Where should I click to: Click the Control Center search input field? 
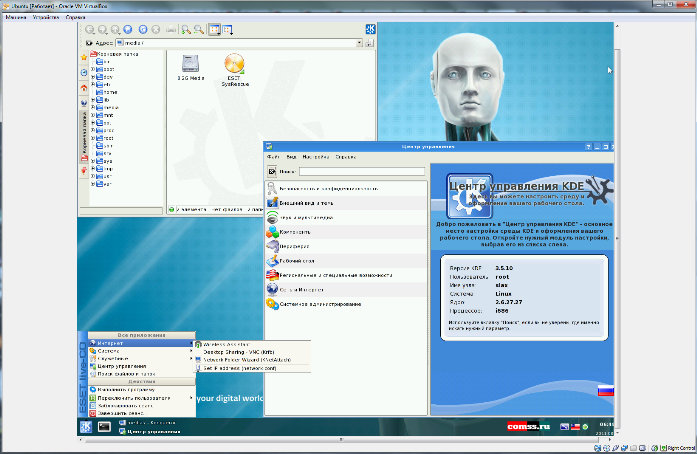pyautogui.click(x=362, y=171)
